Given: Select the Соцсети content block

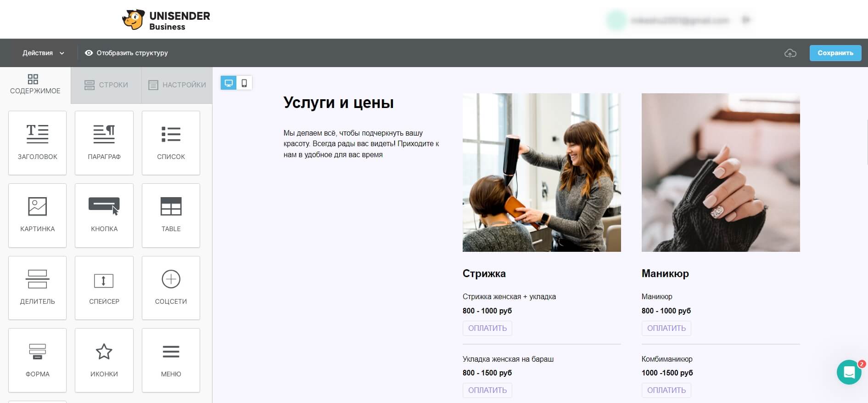Looking at the screenshot, I should pyautogui.click(x=171, y=288).
